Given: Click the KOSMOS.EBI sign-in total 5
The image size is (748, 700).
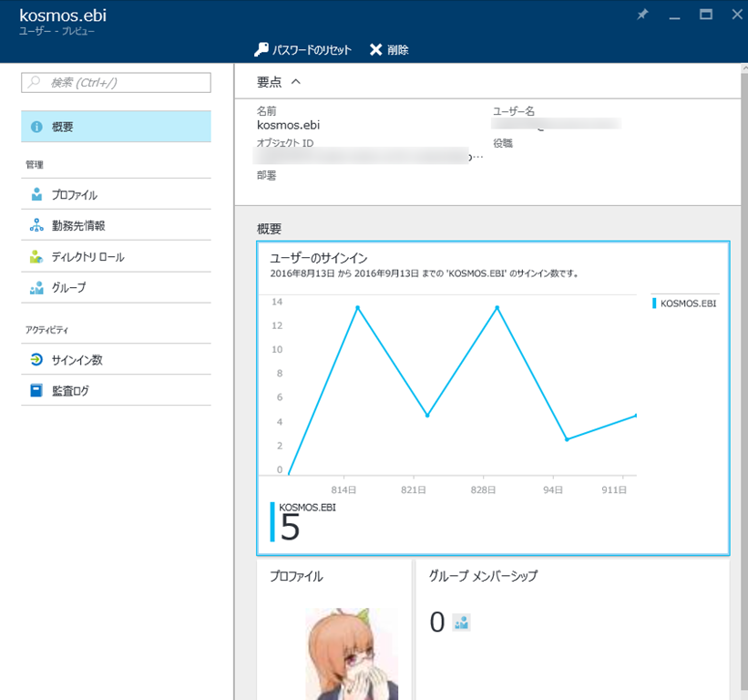Looking at the screenshot, I should click(290, 528).
